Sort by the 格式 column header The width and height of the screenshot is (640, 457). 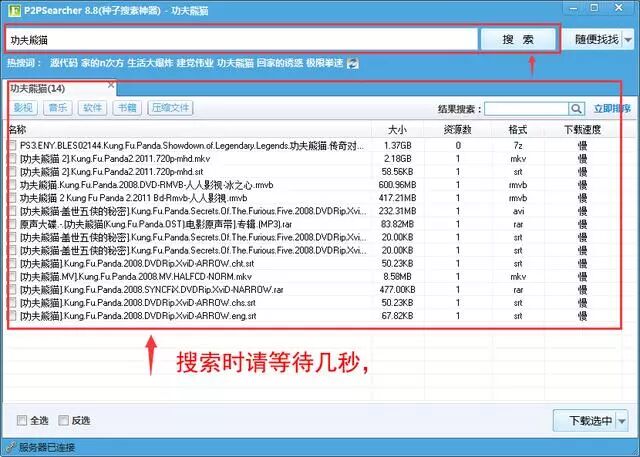tap(518, 130)
